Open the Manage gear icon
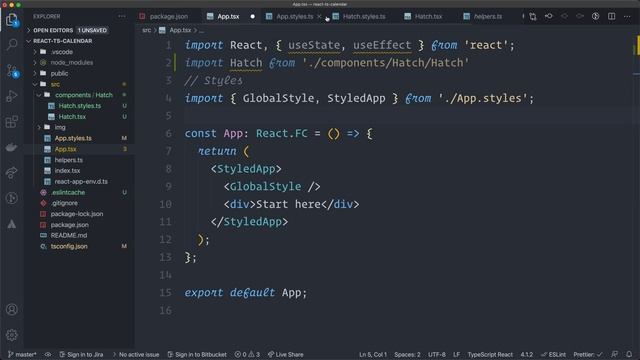Image resolution: width=640 pixels, height=360 pixels. (x=11, y=335)
